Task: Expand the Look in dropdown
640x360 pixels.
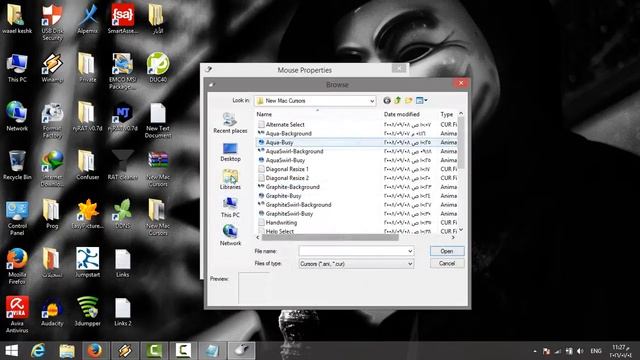Action: [372, 101]
